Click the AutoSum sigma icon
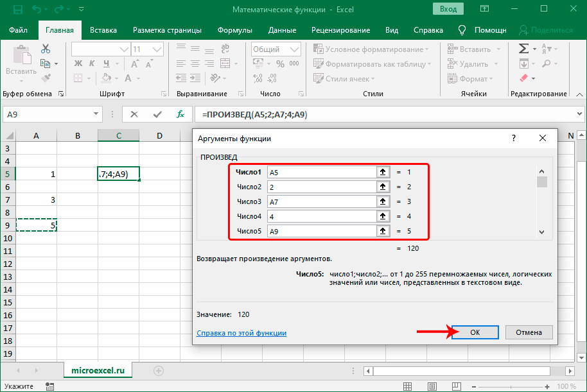 pyautogui.click(x=524, y=49)
